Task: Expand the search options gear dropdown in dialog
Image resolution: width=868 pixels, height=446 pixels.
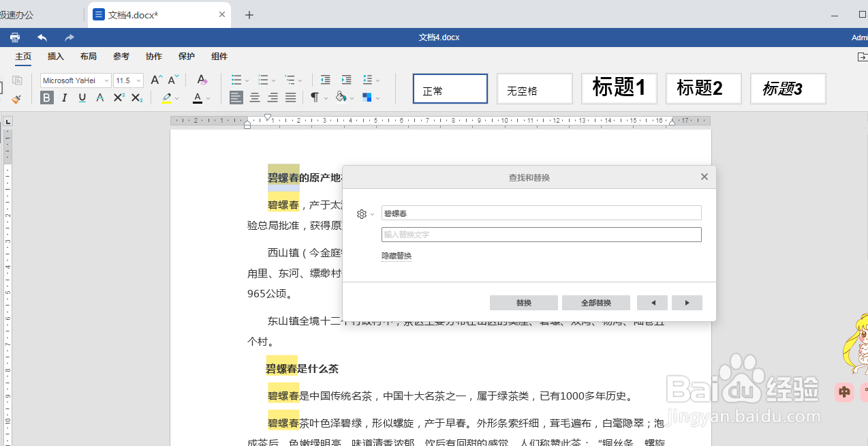Action: [x=365, y=213]
